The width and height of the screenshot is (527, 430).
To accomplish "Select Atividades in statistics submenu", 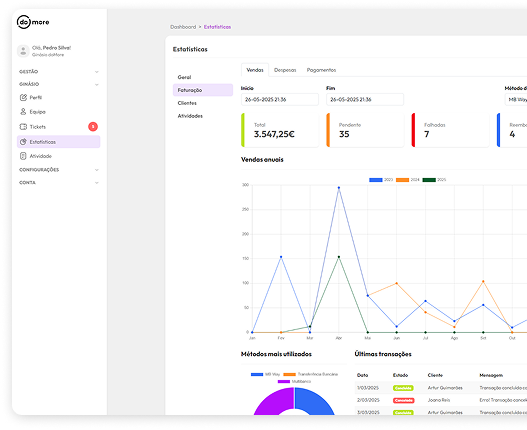I will tap(190, 116).
